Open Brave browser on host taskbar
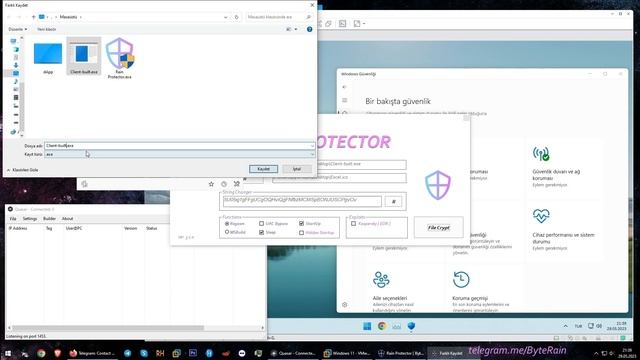The width and height of the screenshot is (640, 360). [57, 353]
